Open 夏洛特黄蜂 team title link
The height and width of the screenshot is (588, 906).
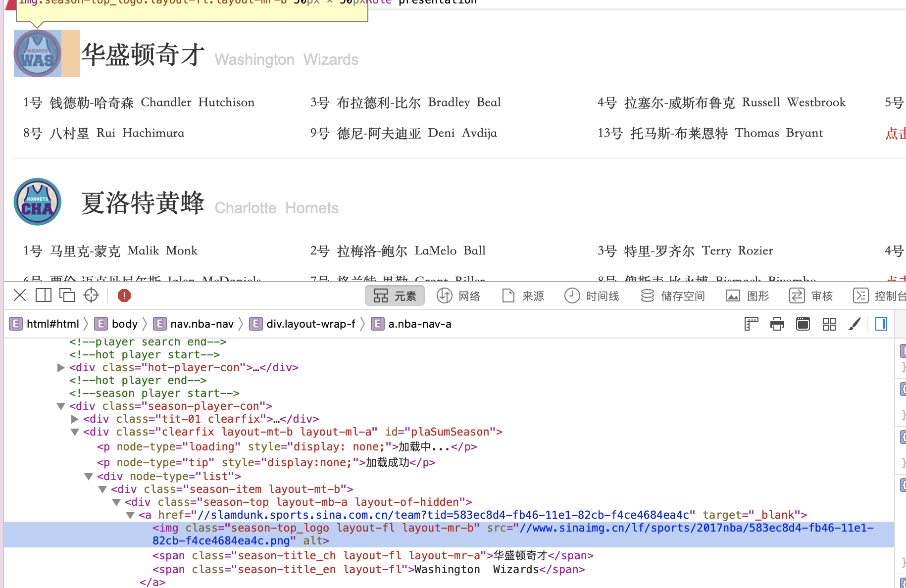(x=143, y=203)
